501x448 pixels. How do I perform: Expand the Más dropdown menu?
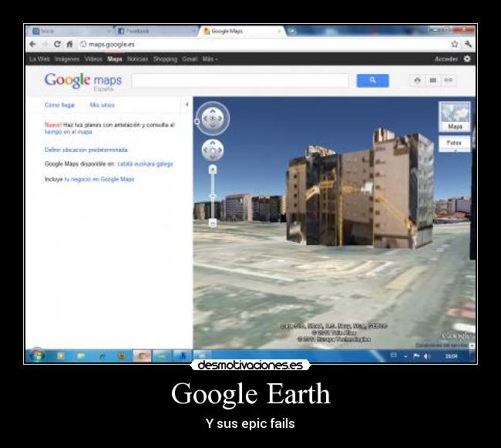click(210, 59)
